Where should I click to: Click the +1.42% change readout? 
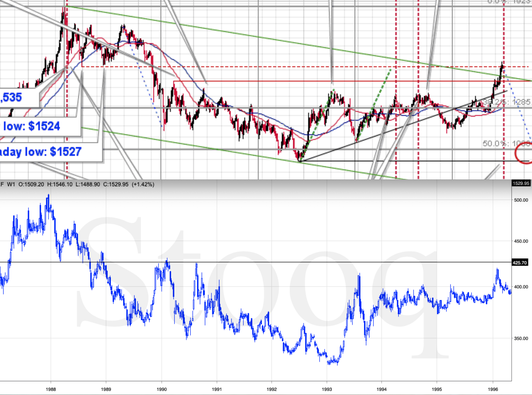tap(143, 184)
